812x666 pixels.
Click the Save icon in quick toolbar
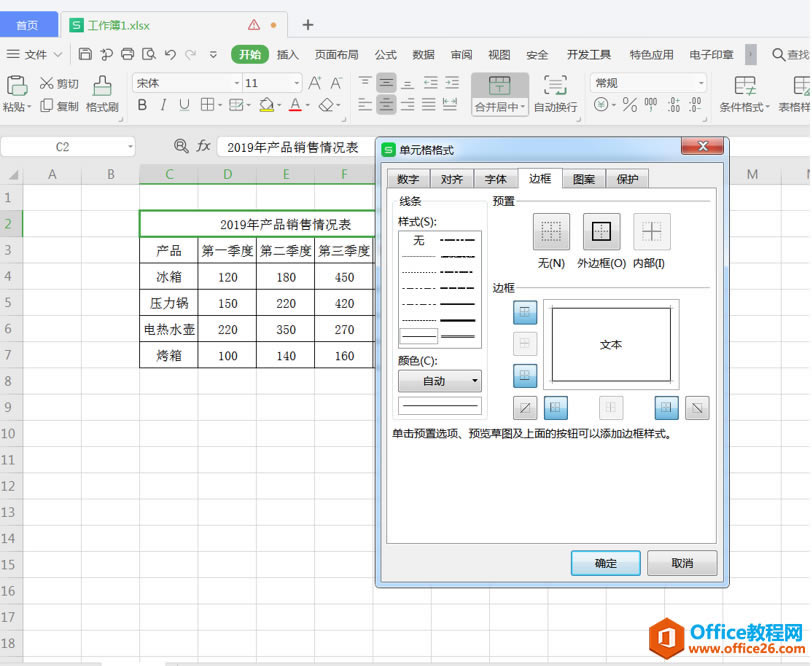(85, 54)
